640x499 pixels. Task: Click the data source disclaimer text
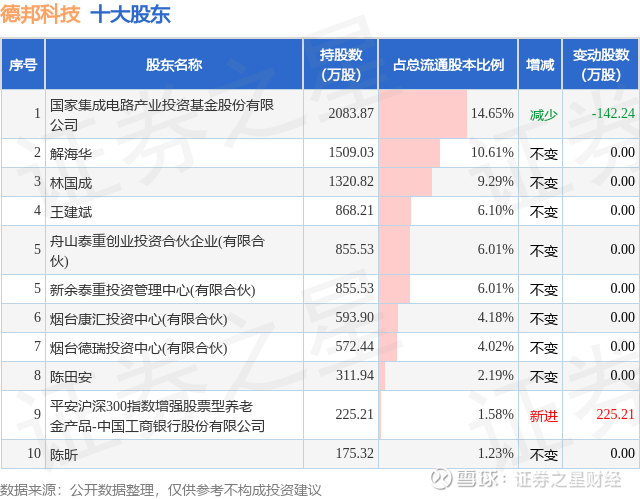tap(161, 489)
